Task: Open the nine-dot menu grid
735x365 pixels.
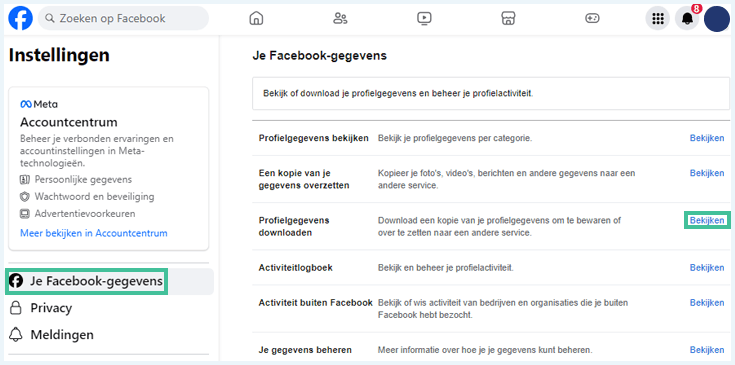Action: pos(658,19)
